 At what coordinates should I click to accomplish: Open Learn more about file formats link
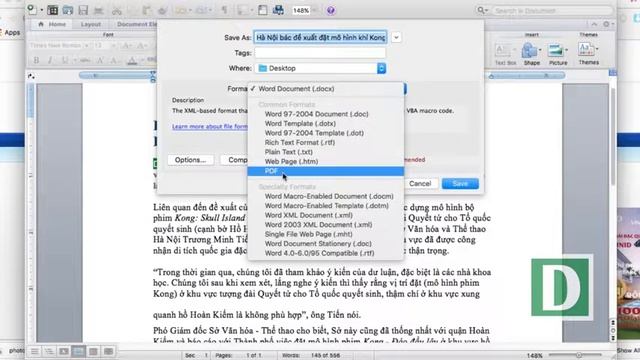click(x=210, y=127)
